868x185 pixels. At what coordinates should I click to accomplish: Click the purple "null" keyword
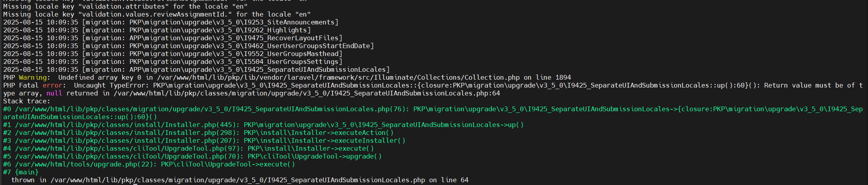click(x=54, y=93)
